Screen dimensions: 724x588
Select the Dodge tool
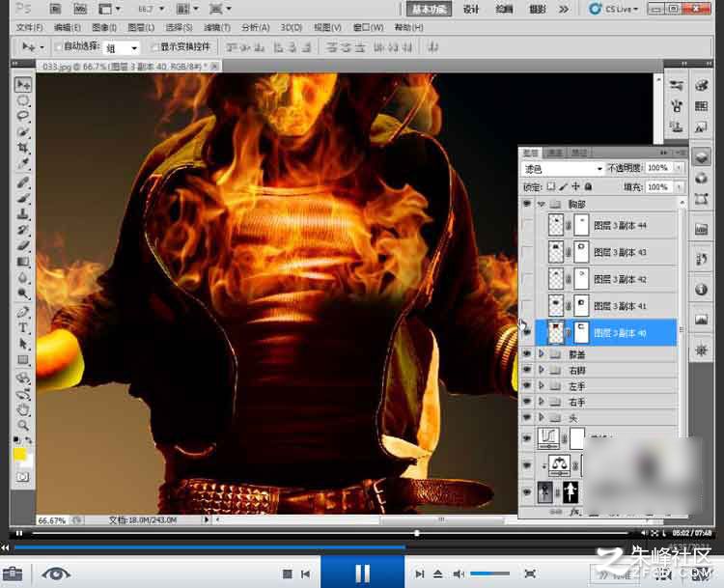pos(22,294)
